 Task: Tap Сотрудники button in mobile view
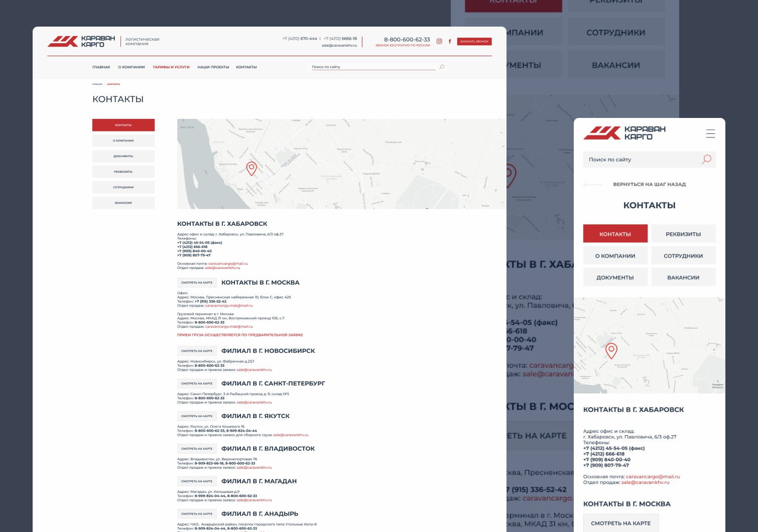click(683, 256)
